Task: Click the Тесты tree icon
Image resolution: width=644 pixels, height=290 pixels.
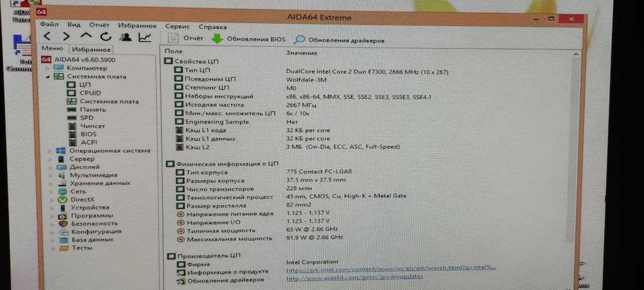Action: [x=63, y=248]
